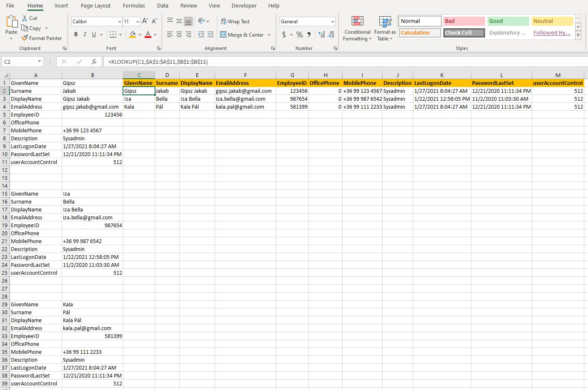Screen dimensions: 588x390
Task: Switch to the Formulas tab
Action: pyautogui.click(x=134, y=5)
